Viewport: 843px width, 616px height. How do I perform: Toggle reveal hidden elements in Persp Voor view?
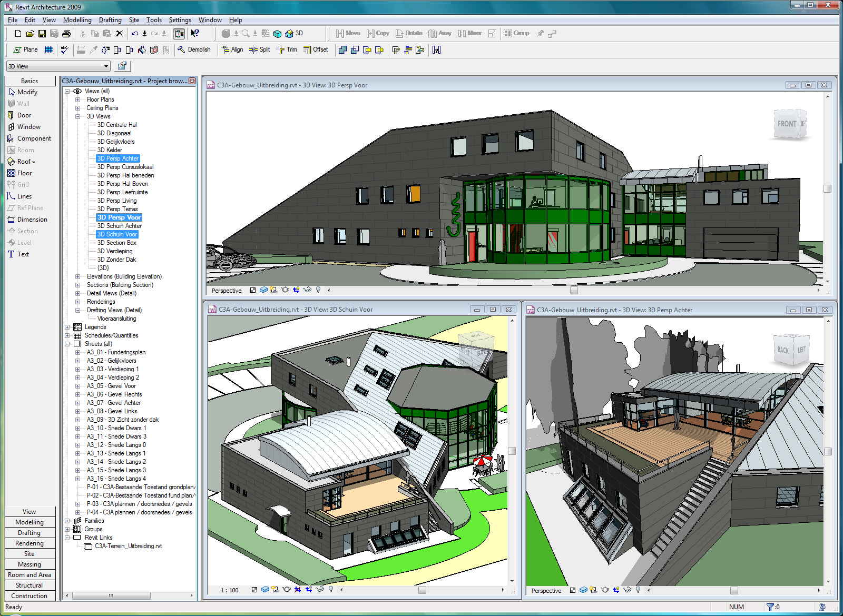[x=318, y=290]
